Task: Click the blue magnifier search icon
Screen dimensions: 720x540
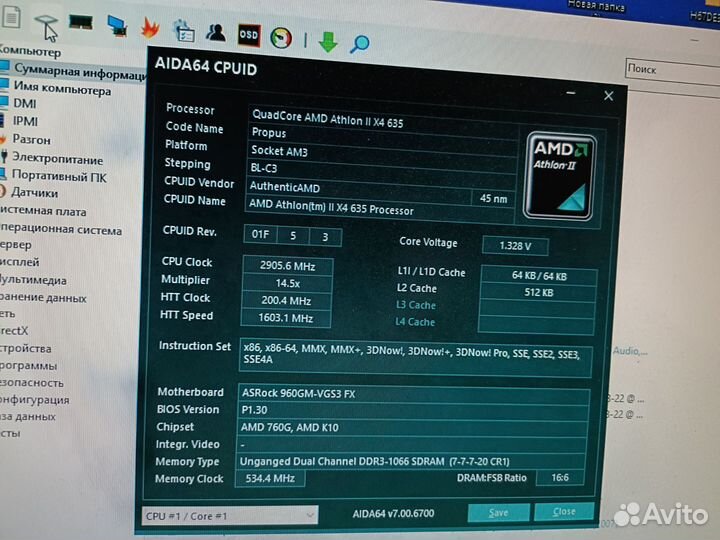Action: tap(359, 45)
